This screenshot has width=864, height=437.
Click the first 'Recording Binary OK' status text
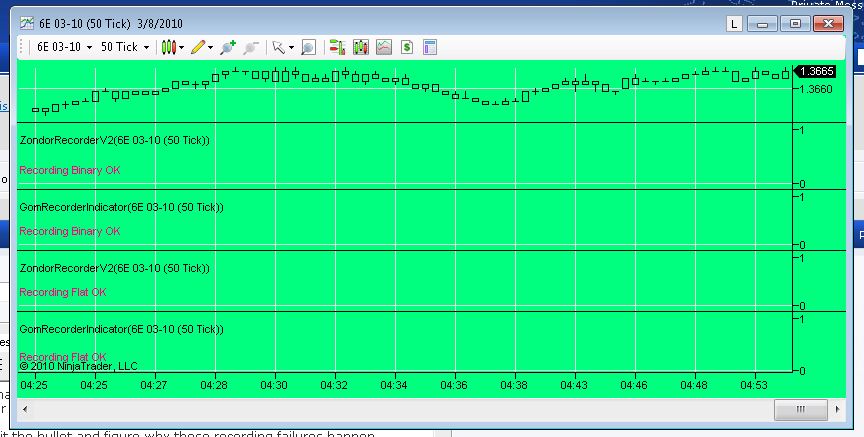coord(69,170)
